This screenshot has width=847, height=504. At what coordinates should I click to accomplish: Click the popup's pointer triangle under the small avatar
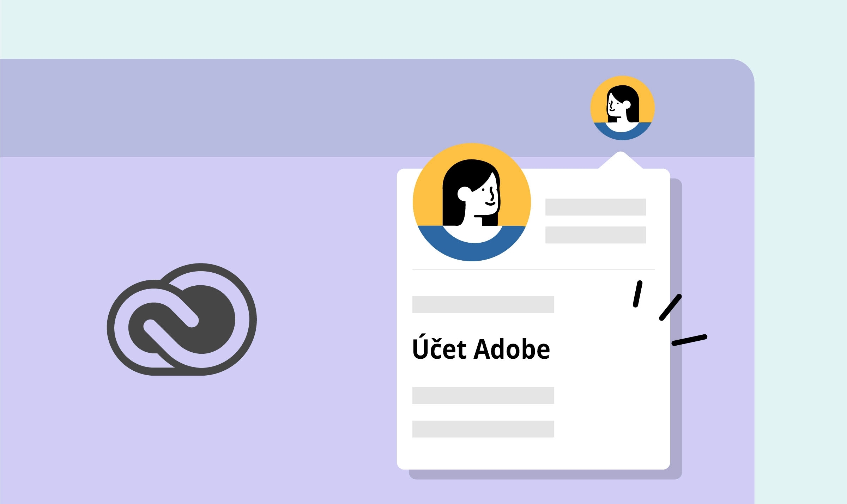pyautogui.click(x=621, y=161)
